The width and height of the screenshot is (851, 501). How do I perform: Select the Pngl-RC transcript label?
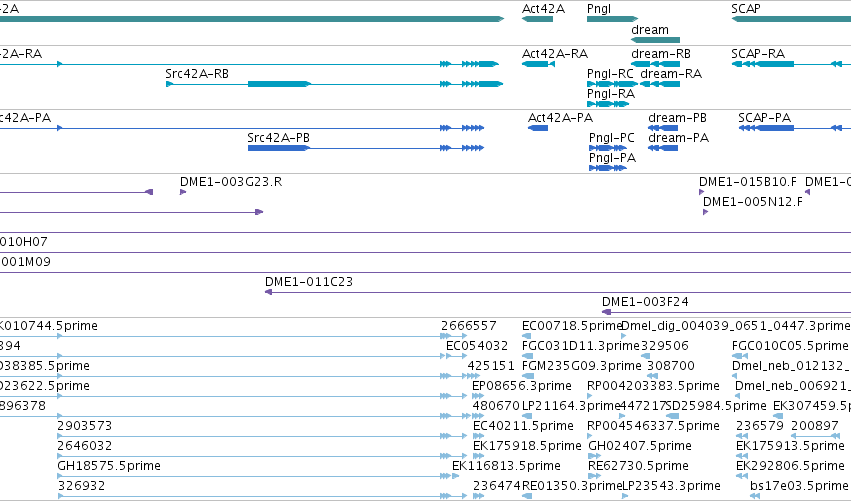tap(610, 74)
